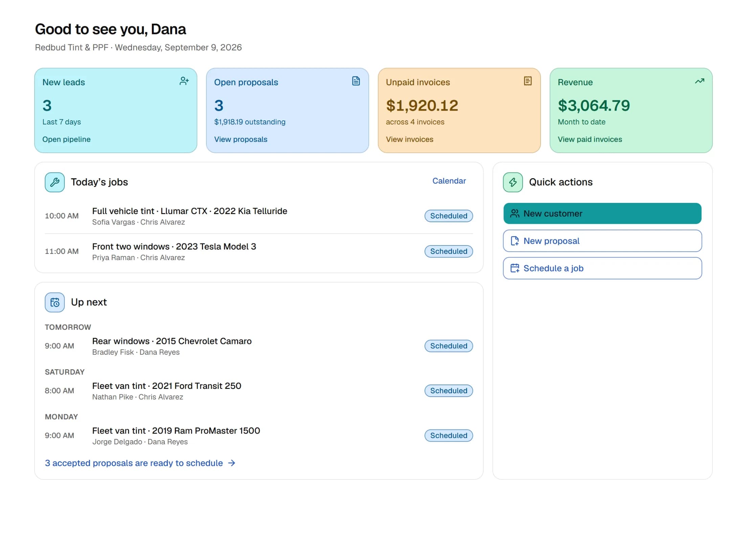Click View paid invoices link
The width and height of the screenshot is (747, 560).
click(590, 139)
